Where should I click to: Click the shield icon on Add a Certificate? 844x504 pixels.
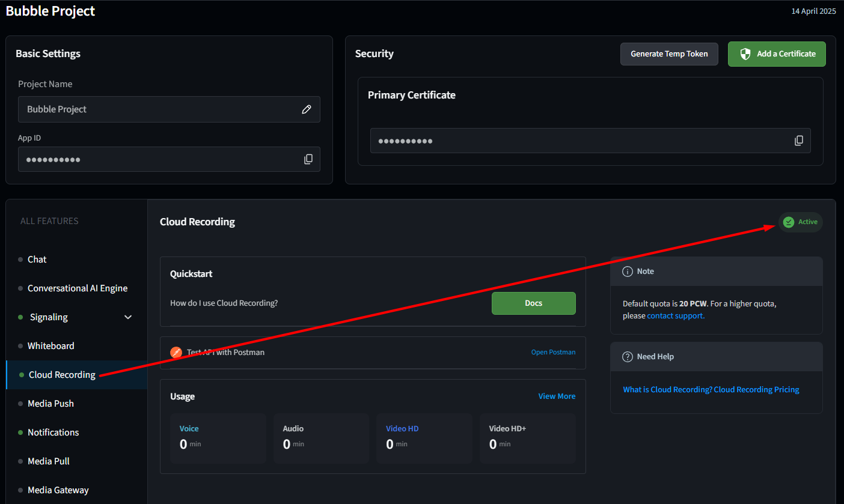coord(745,54)
